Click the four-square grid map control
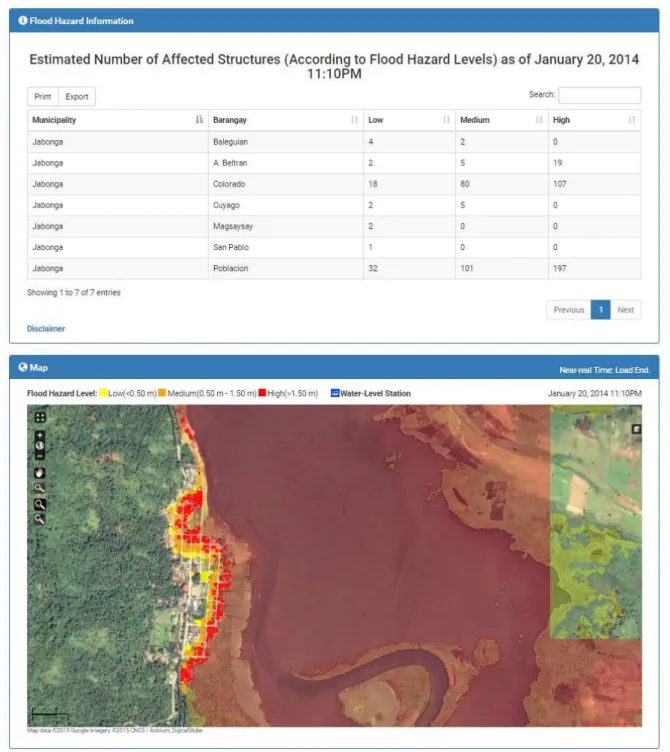The height and width of the screenshot is (752, 670). (x=40, y=417)
